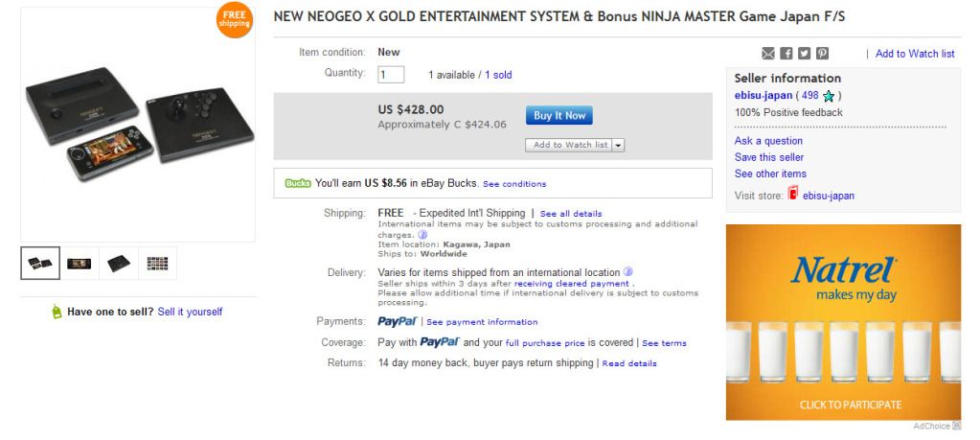The image size is (980, 440).
Task: Open help icon beside customs charges text
Action: pyautogui.click(x=422, y=234)
